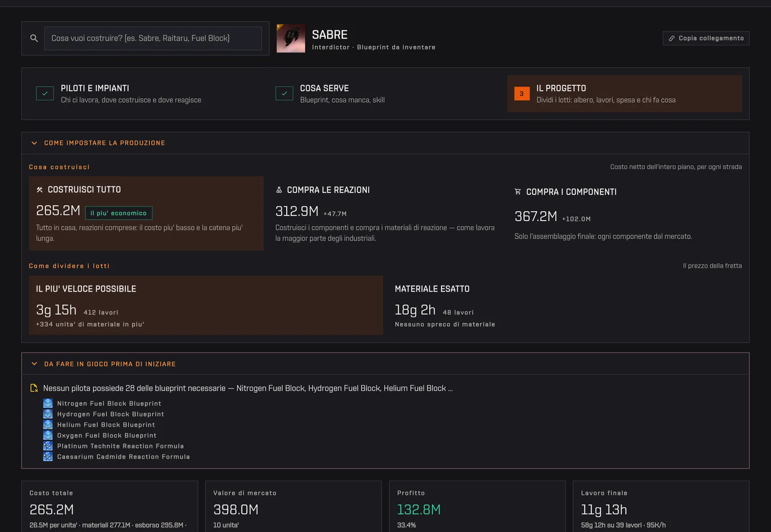Click the Helium Fuel Block Blueprint icon

[x=48, y=425]
